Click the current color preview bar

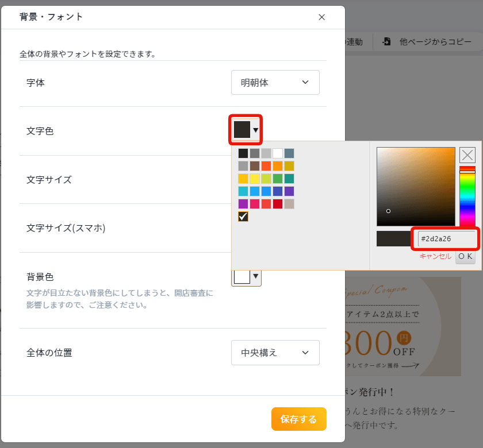point(394,239)
